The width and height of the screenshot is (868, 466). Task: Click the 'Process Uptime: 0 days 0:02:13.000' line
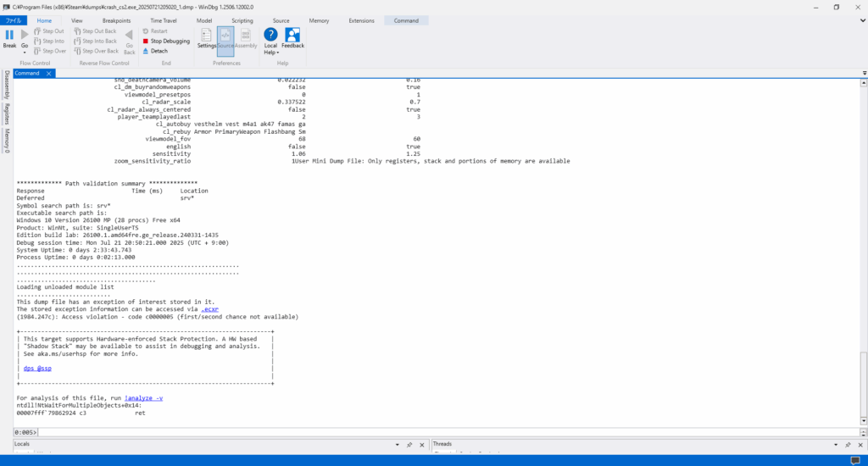coord(75,258)
